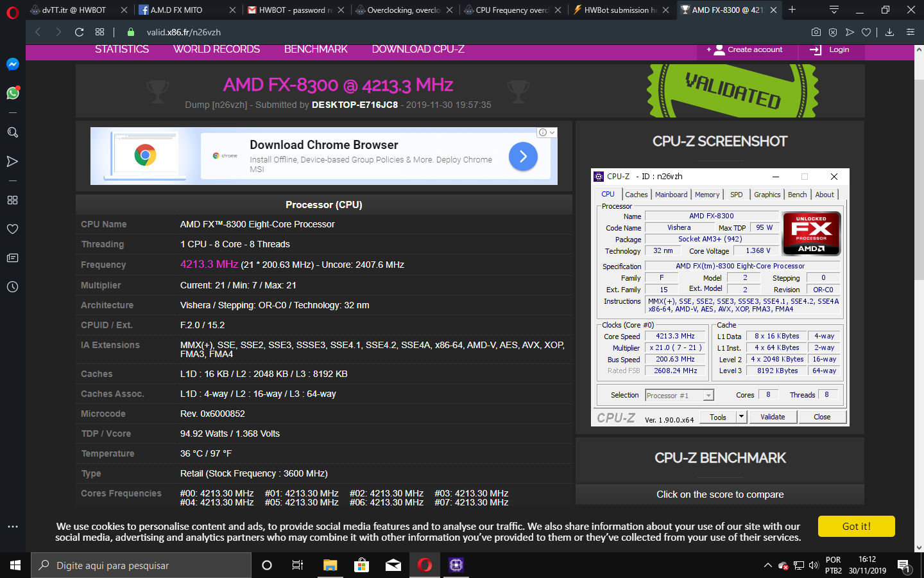
Task: Click the CPU-Z screenshot image
Action: (720, 297)
